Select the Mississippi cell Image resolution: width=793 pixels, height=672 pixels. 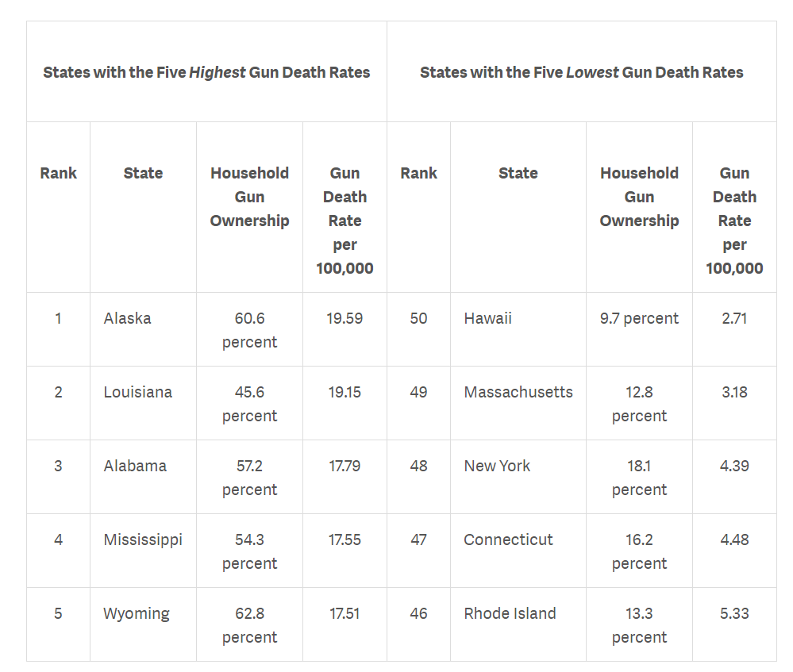pyautogui.click(x=143, y=551)
